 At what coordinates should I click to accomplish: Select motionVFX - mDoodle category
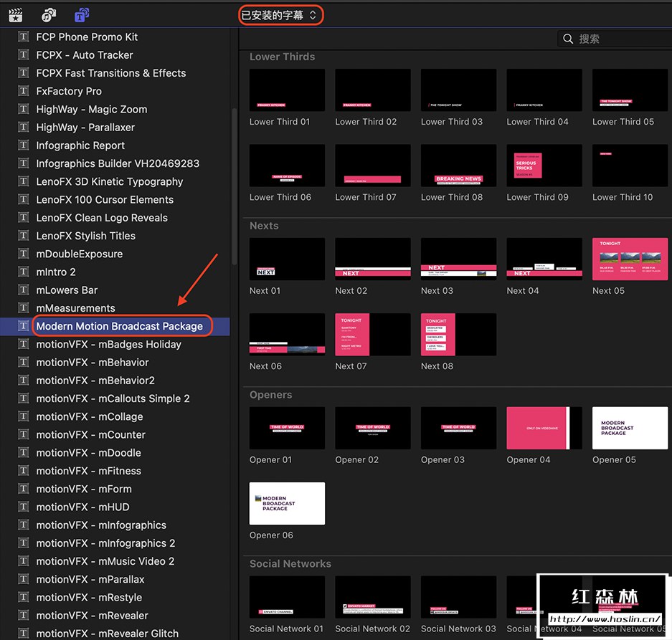[x=115, y=453]
